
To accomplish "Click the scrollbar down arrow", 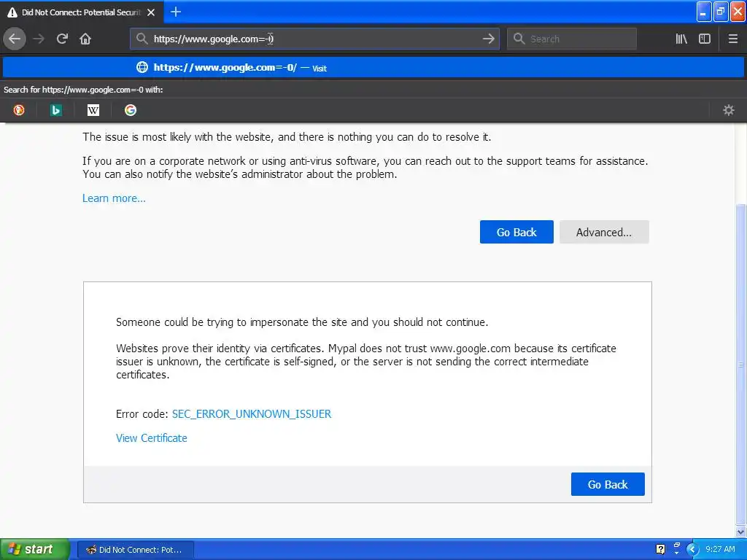I will 741,532.
